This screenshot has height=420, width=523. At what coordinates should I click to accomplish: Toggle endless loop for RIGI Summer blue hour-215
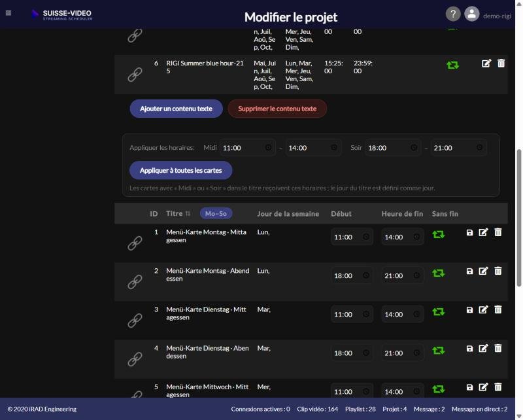(452, 65)
